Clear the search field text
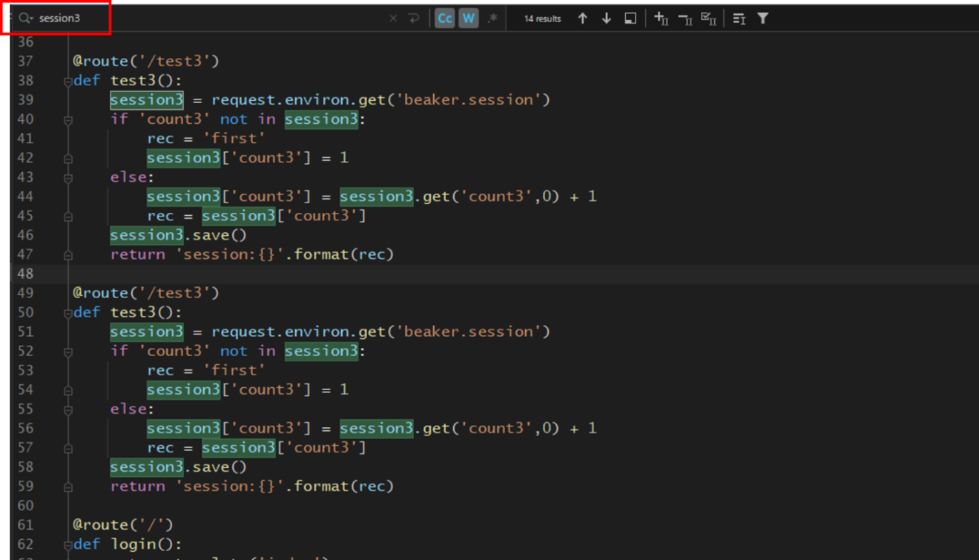 point(393,19)
